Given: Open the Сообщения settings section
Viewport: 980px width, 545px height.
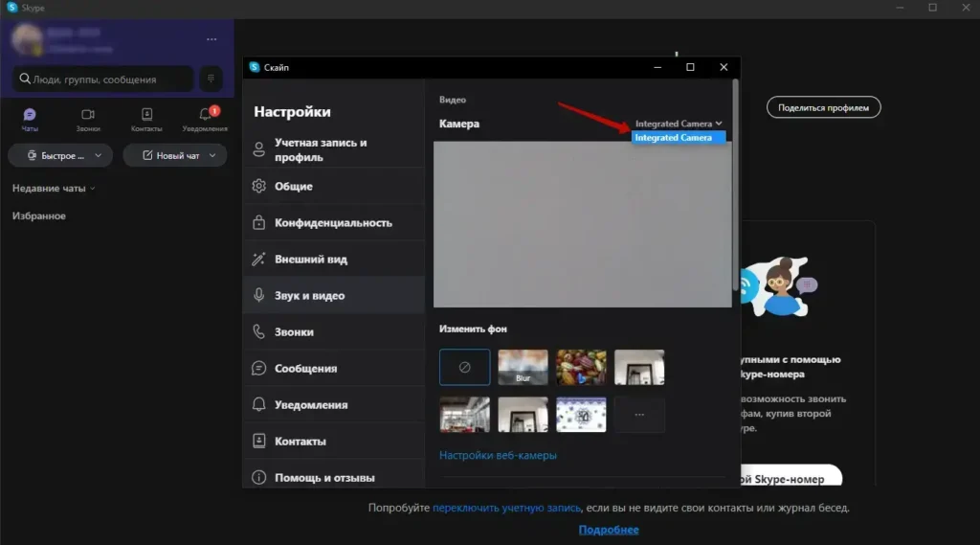Looking at the screenshot, I should [334, 368].
